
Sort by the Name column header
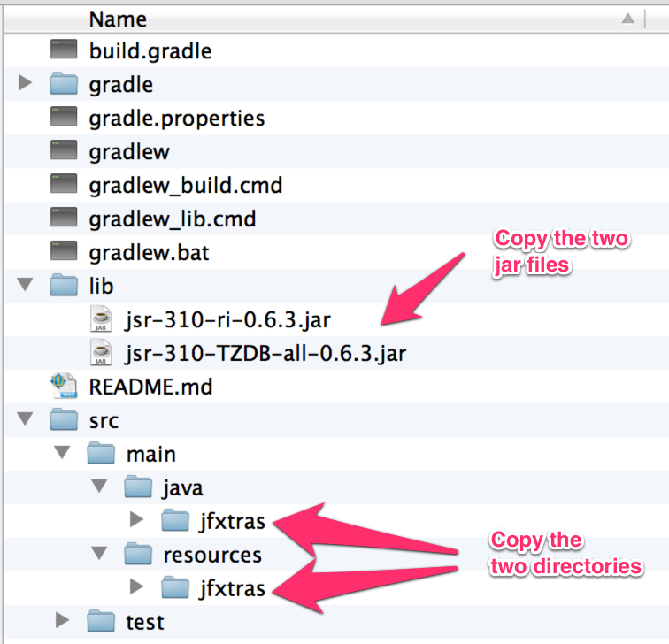click(118, 19)
